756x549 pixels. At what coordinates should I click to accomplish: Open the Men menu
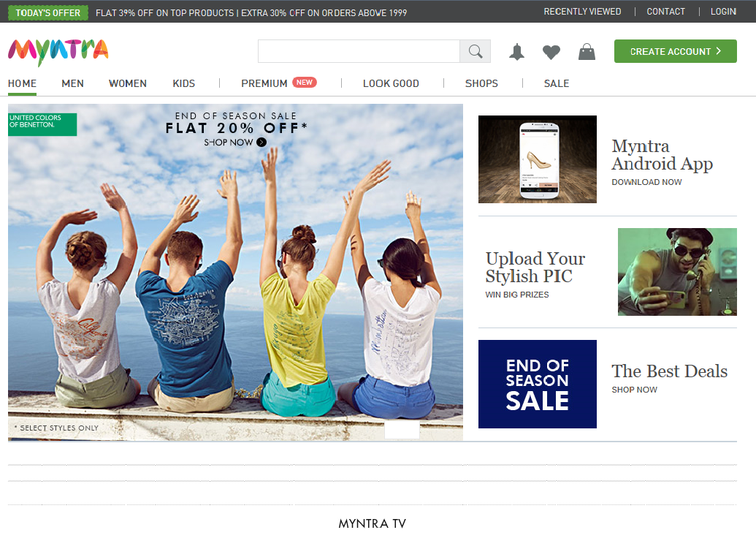(x=73, y=83)
